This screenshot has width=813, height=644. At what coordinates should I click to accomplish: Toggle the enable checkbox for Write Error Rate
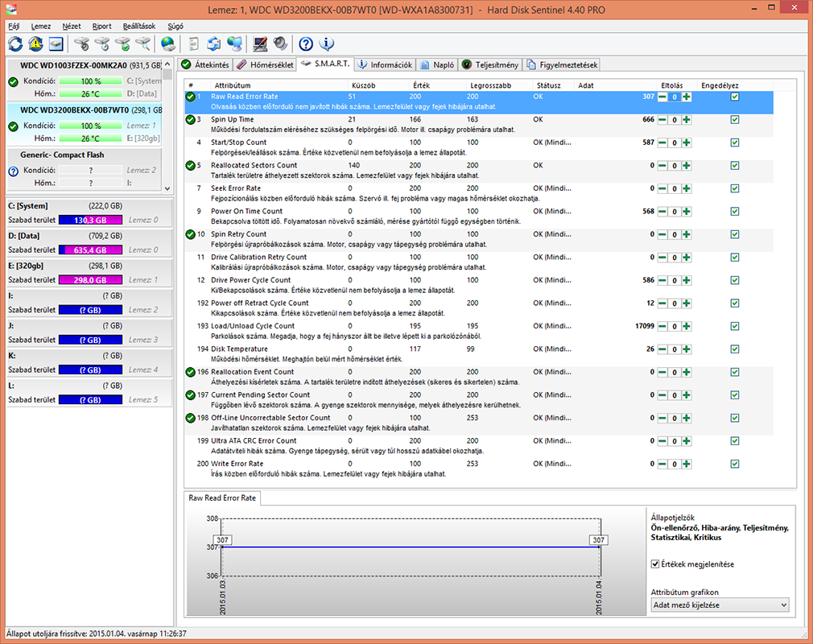pos(735,464)
